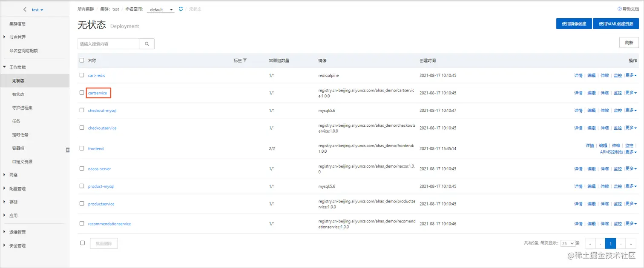Viewport: 644px width, 268px height.
Task: Open the page size 25 dropdown
Action: pyautogui.click(x=568, y=243)
